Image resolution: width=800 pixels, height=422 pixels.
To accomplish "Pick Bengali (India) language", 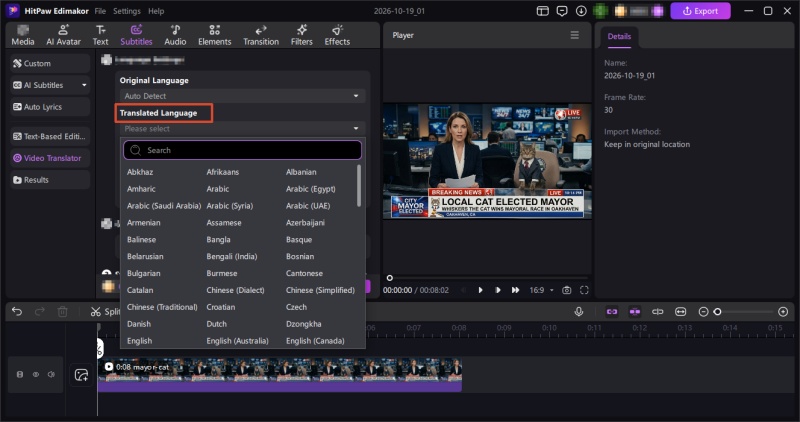I will coord(232,256).
